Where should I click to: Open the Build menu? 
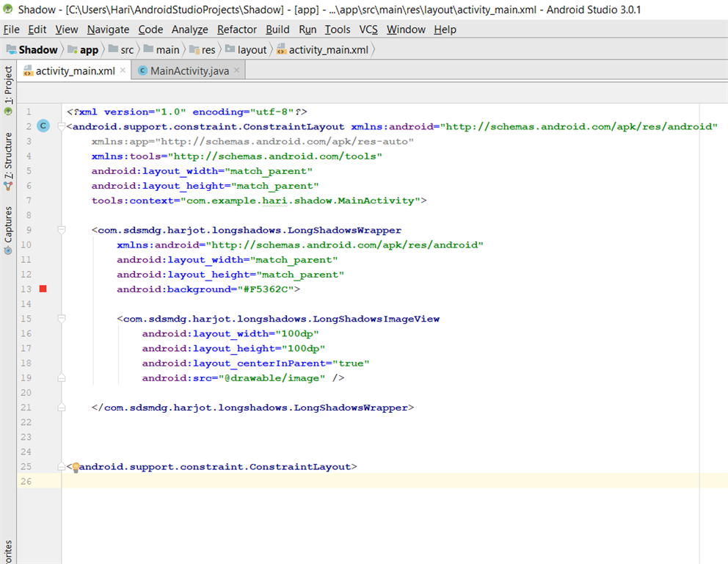(277, 29)
